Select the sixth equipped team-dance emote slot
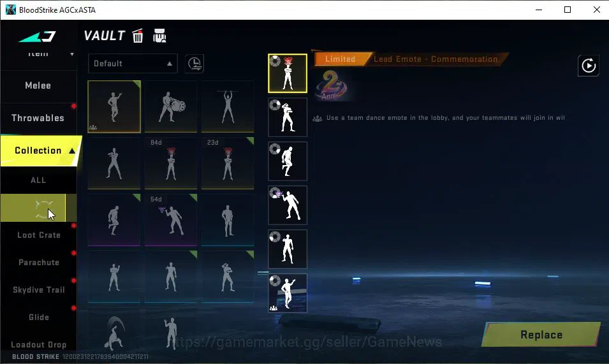 pyautogui.click(x=288, y=293)
